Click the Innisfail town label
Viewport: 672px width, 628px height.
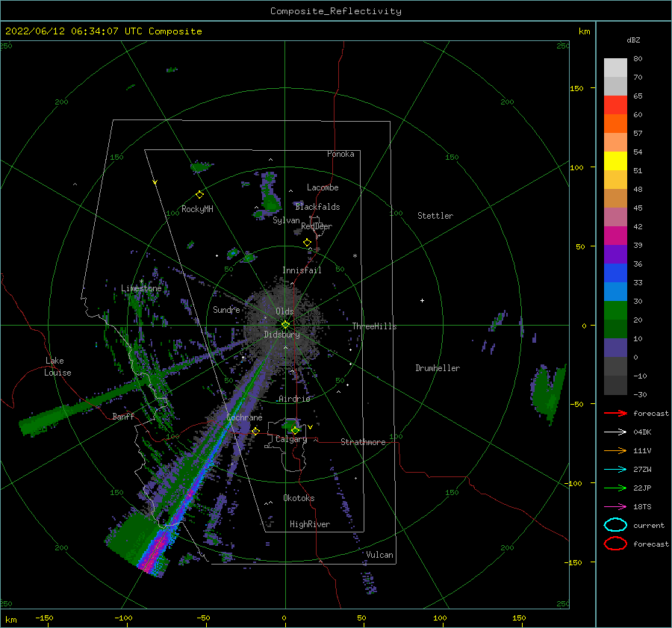point(302,270)
